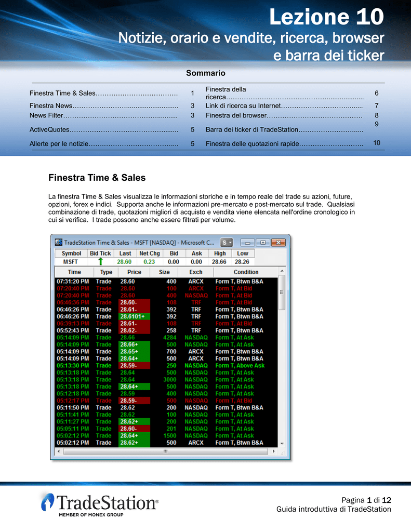Select the 07:31:20 PM trade row
Viewport: 411px width, 532px height.
pyautogui.click(x=166, y=281)
